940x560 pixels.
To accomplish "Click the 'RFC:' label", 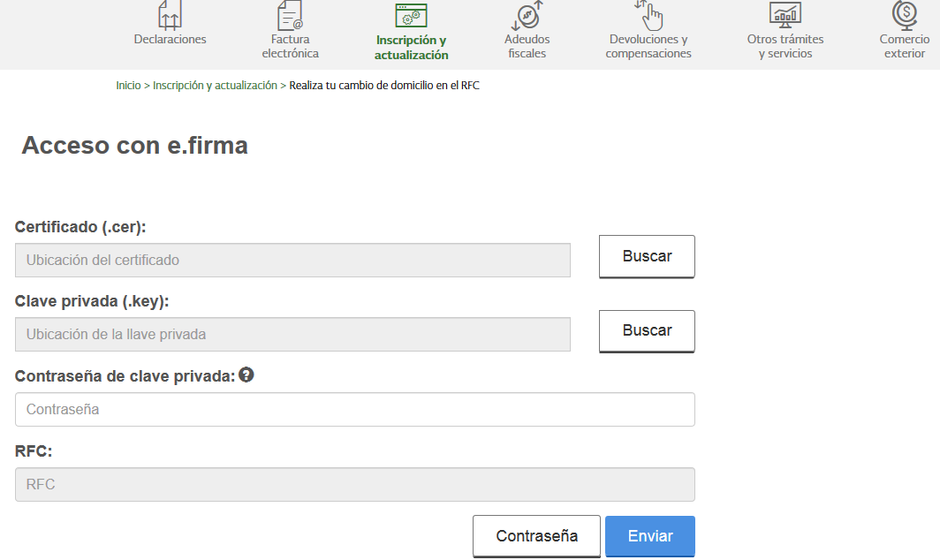I will (34, 451).
